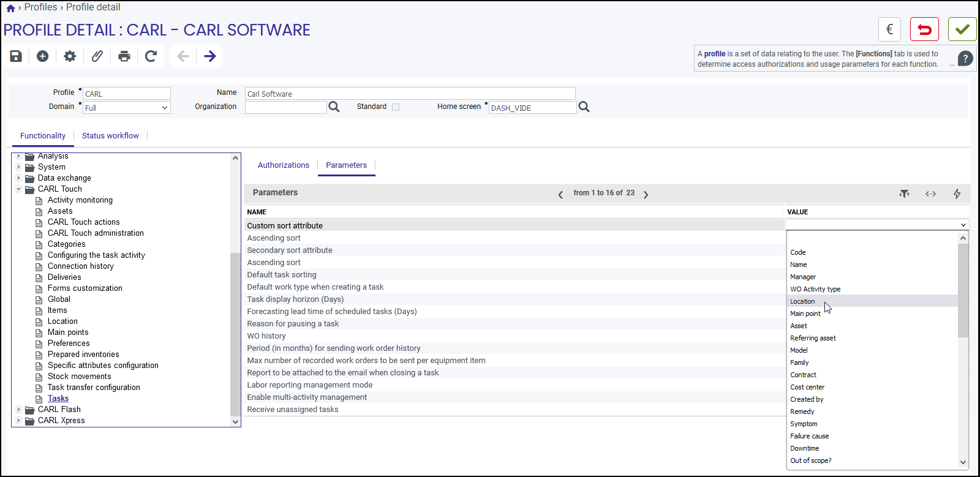This screenshot has height=477, width=980.
Task: Click the green checkmark validate button
Action: coord(962,29)
